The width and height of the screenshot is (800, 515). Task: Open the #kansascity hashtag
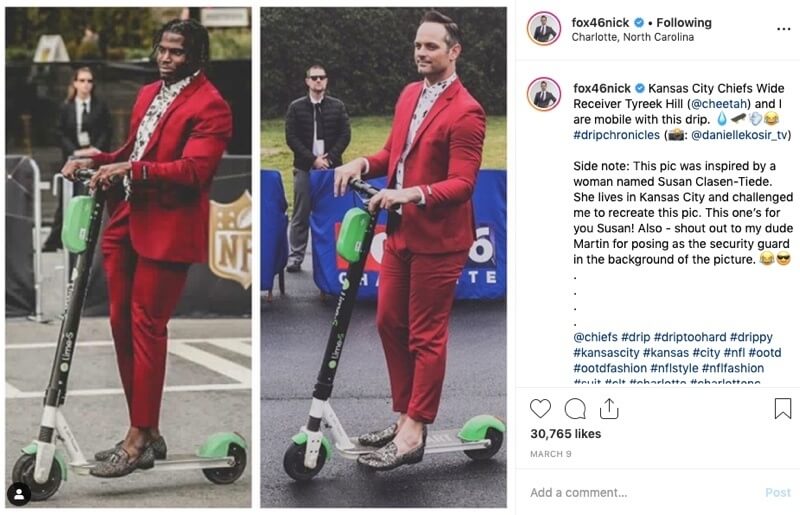pos(606,353)
